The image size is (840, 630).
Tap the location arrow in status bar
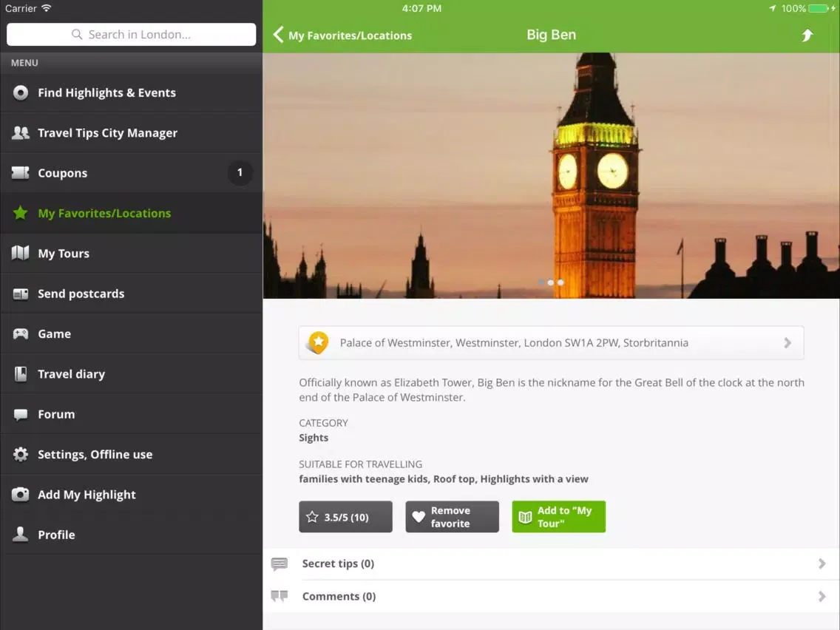point(773,9)
